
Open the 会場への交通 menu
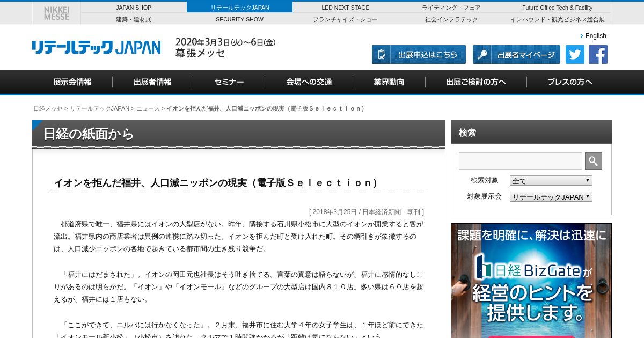[x=309, y=82]
